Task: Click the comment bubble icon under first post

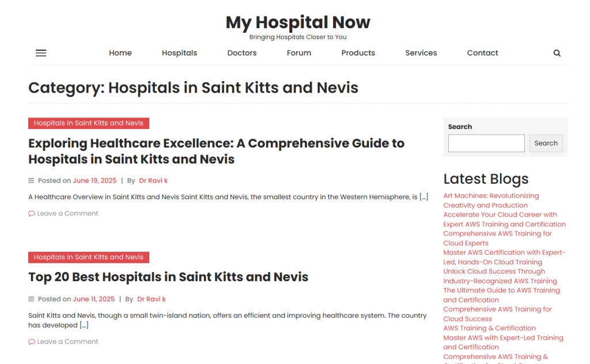Action: (32, 214)
